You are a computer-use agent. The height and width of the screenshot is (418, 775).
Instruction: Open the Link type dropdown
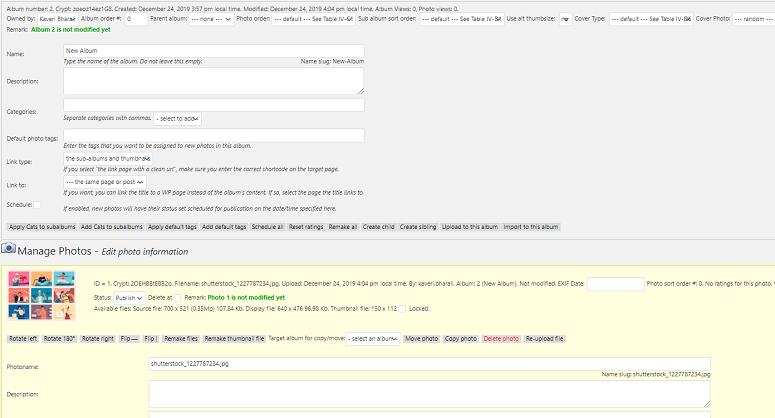pyautogui.click(x=108, y=159)
